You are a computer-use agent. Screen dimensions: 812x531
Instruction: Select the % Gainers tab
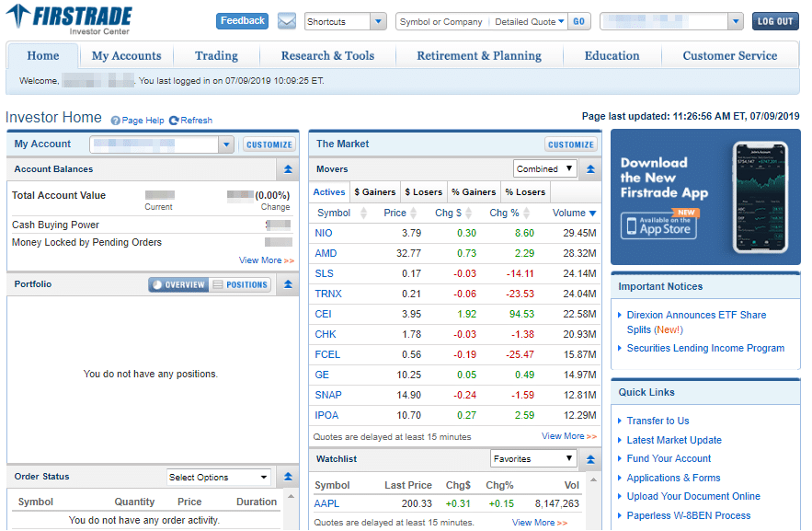[x=474, y=192]
